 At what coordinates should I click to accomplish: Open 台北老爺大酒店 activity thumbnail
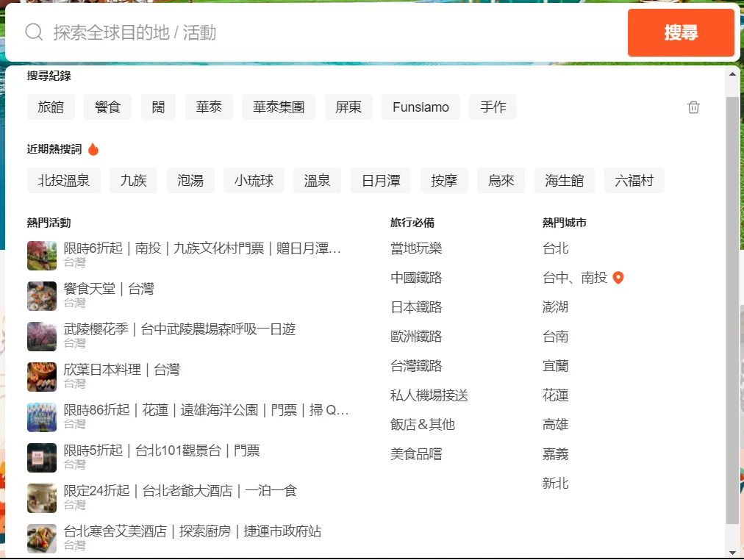42,498
